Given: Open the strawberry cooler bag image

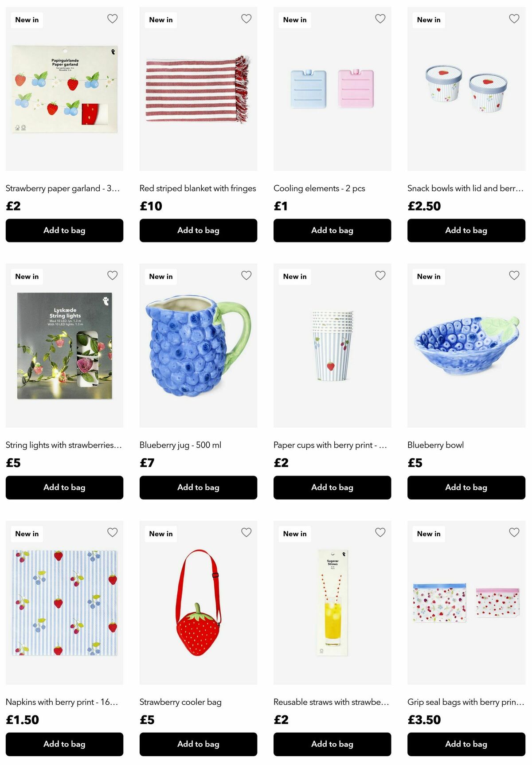Looking at the screenshot, I should [x=198, y=603].
